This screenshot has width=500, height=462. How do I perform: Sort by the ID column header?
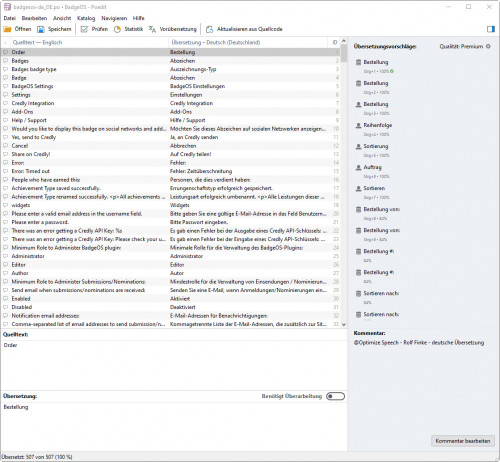(335, 42)
